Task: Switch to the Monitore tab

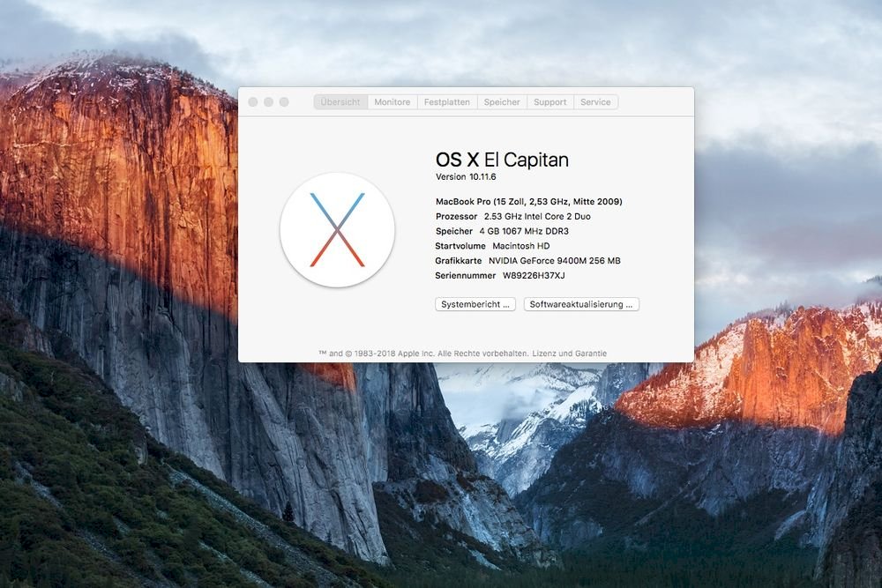Action: tap(392, 102)
